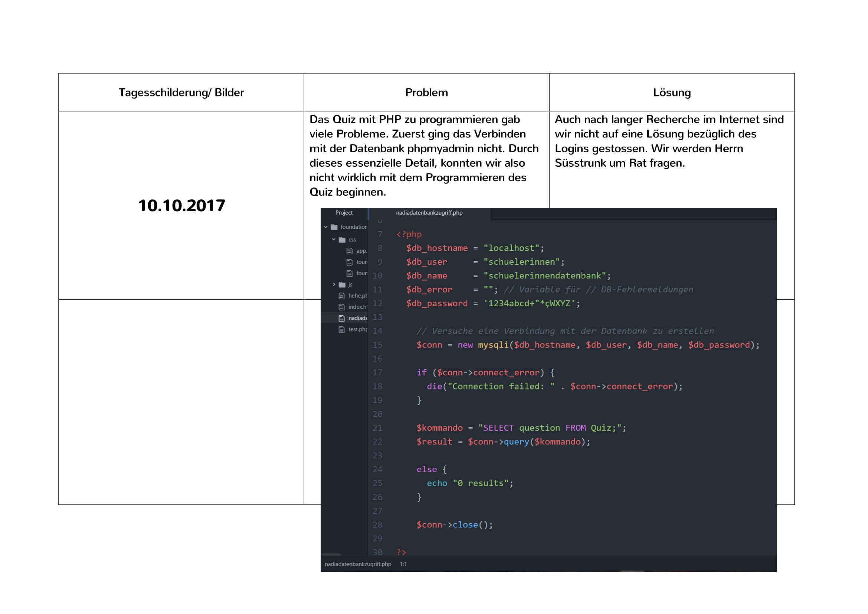Switch to the Project panel tab
Image resolution: width=868 pixels, height=614 pixels.
(x=344, y=213)
